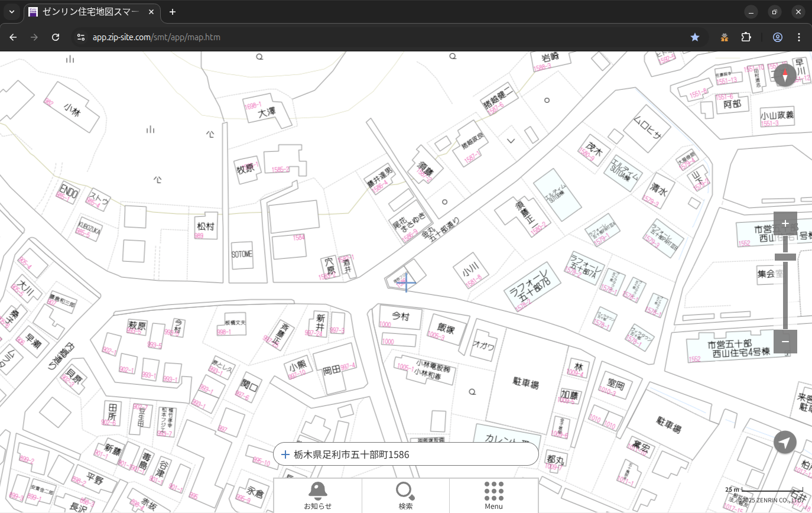Image resolution: width=812 pixels, height=513 pixels.
Task: Bookmark this page with star icon
Action: (x=695, y=37)
